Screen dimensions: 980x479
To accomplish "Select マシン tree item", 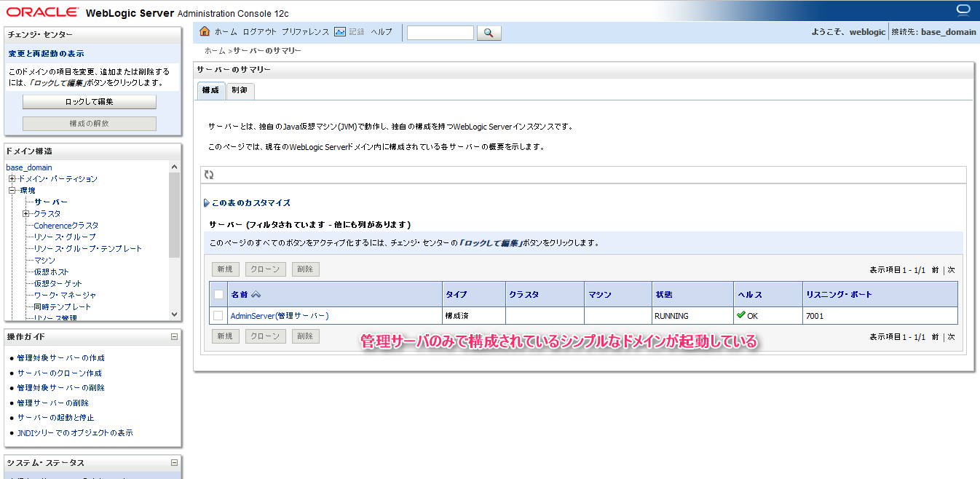I will pyautogui.click(x=44, y=261).
